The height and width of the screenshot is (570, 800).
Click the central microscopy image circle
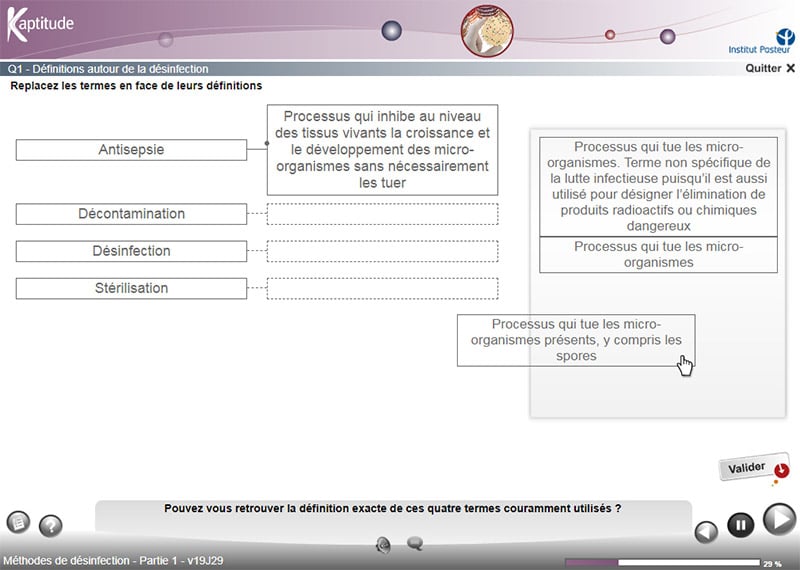(486, 30)
